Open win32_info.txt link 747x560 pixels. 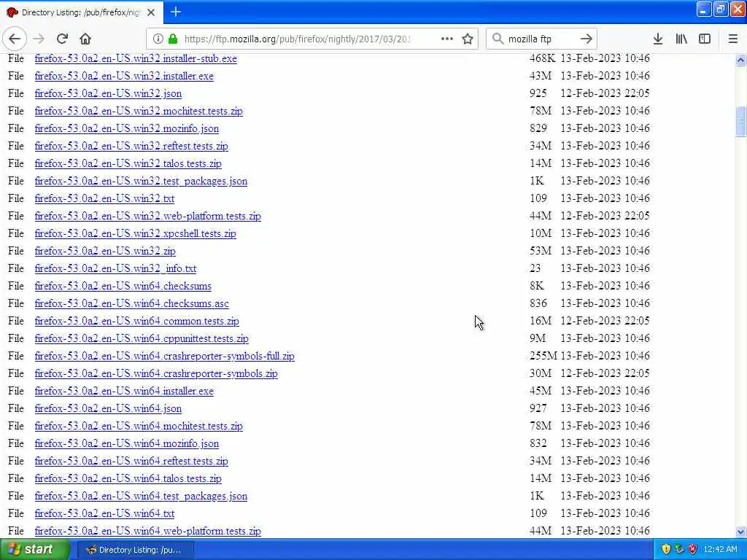pos(115,268)
